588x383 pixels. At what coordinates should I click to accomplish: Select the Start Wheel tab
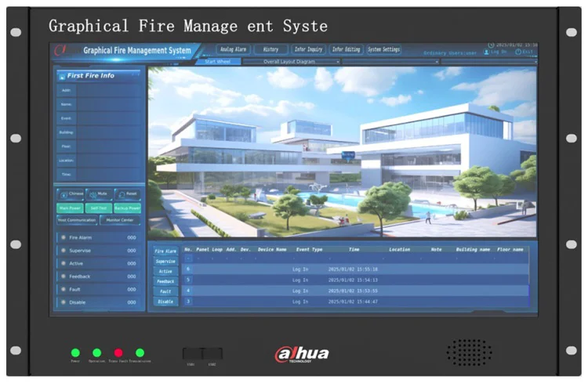click(x=218, y=61)
